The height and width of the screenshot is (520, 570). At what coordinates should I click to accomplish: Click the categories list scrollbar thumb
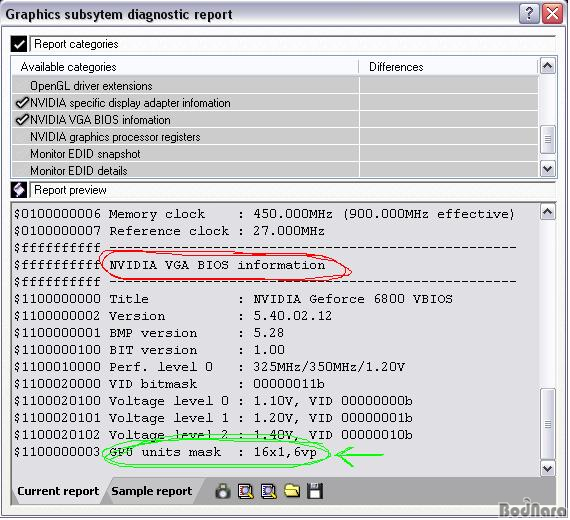548,139
